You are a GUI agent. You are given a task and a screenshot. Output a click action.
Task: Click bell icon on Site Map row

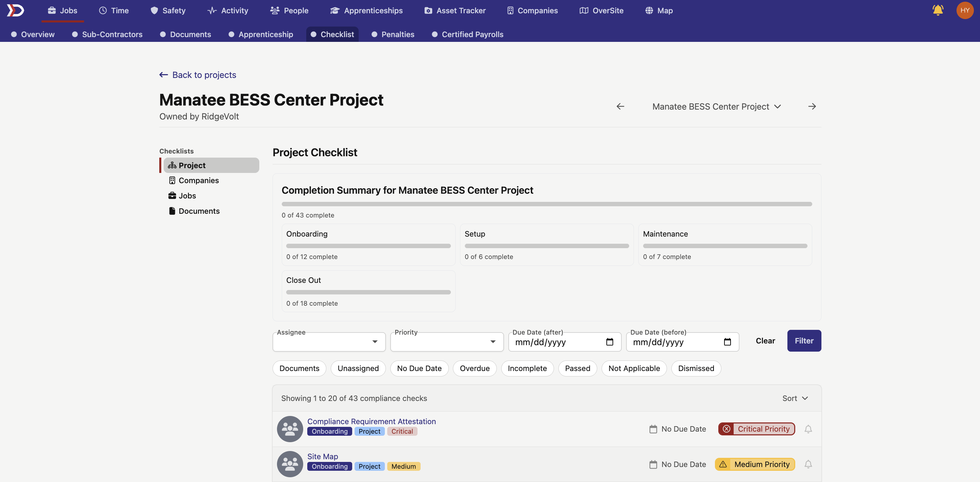coord(808,464)
